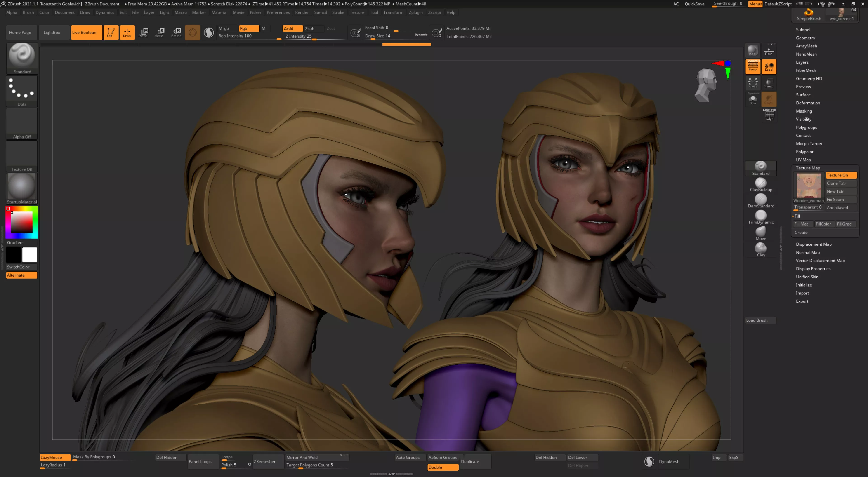
Task: Click the LightBox button
Action: 52,32
